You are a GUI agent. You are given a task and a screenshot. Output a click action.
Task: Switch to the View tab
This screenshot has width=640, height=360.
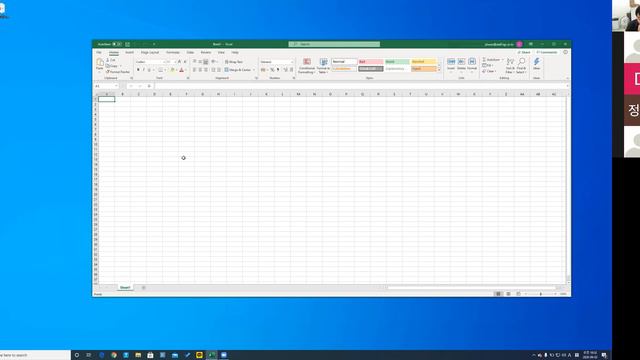pos(221,52)
